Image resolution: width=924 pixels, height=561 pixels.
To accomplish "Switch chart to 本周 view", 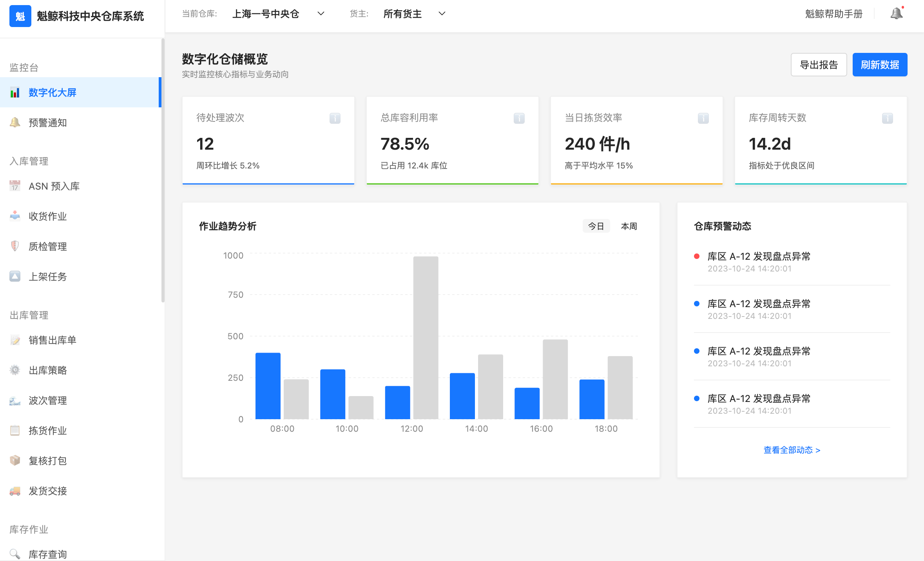I will tap(629, 226).
